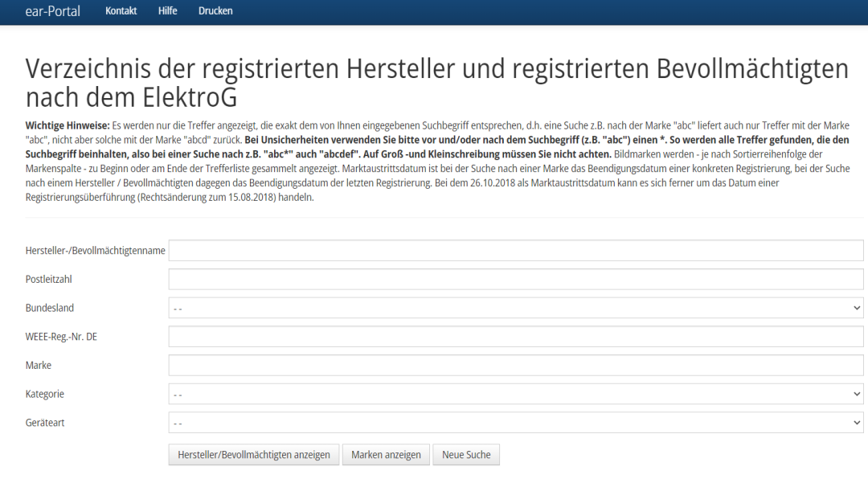Click the "Marke" field label
This screenshot has width=868, height=479.
click(x=39, y=366)
